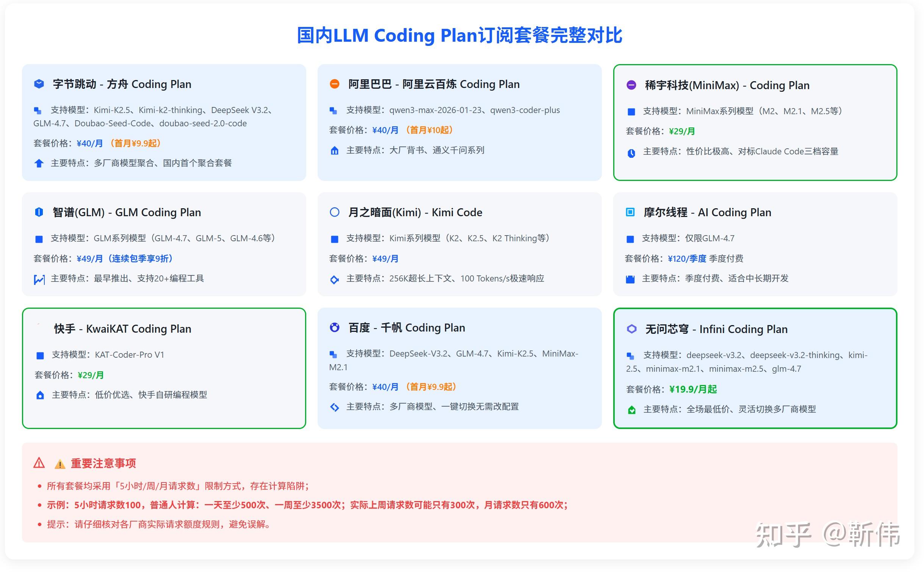Click the 智谱(GLM) hexagon header icon

[x=39, y=212]
